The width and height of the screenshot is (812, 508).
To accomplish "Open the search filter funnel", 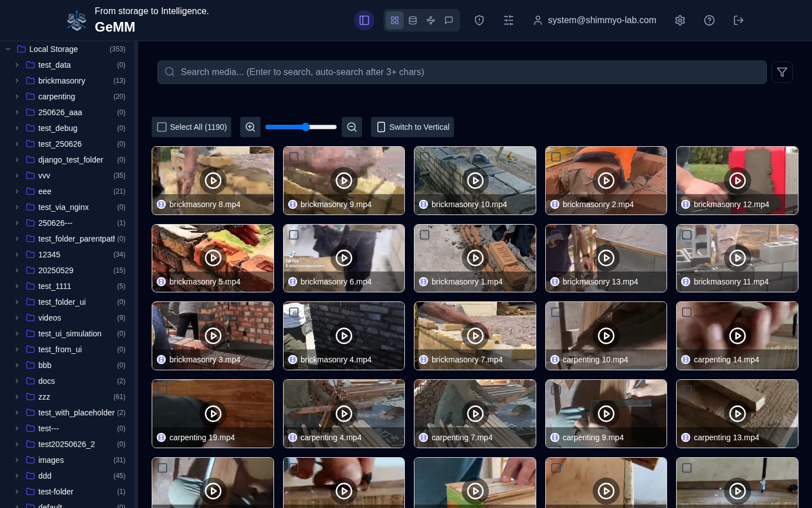I will (782, 72).
